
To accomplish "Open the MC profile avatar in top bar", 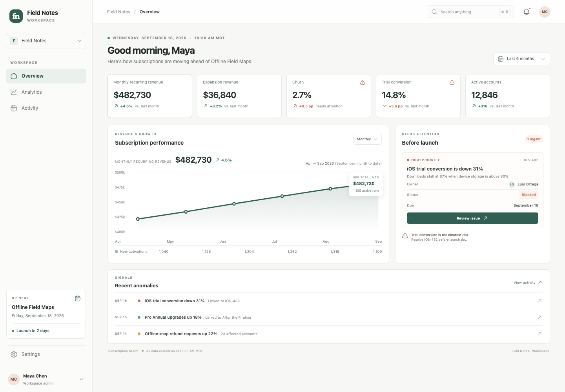I will (x=545, y=12).
